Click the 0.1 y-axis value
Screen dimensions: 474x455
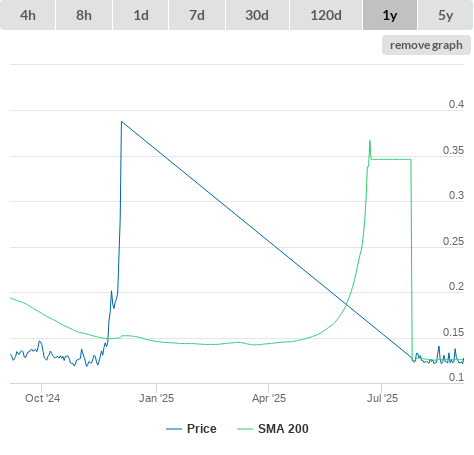coord(456,377)
